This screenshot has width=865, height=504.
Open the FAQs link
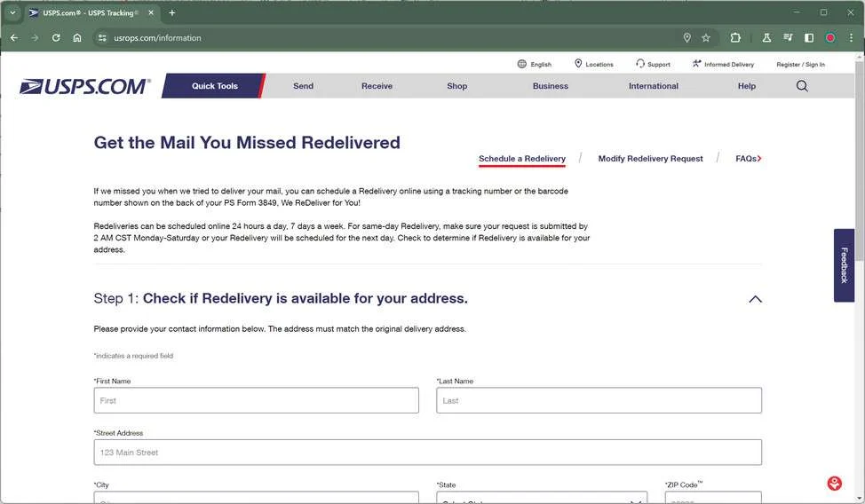(748, 158)
